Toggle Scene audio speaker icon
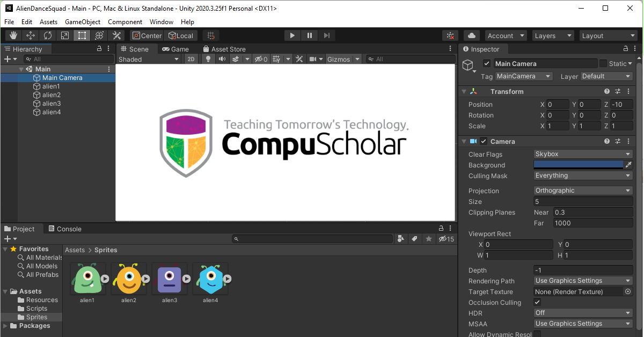 pyautogui.click(x=222, y=59)
